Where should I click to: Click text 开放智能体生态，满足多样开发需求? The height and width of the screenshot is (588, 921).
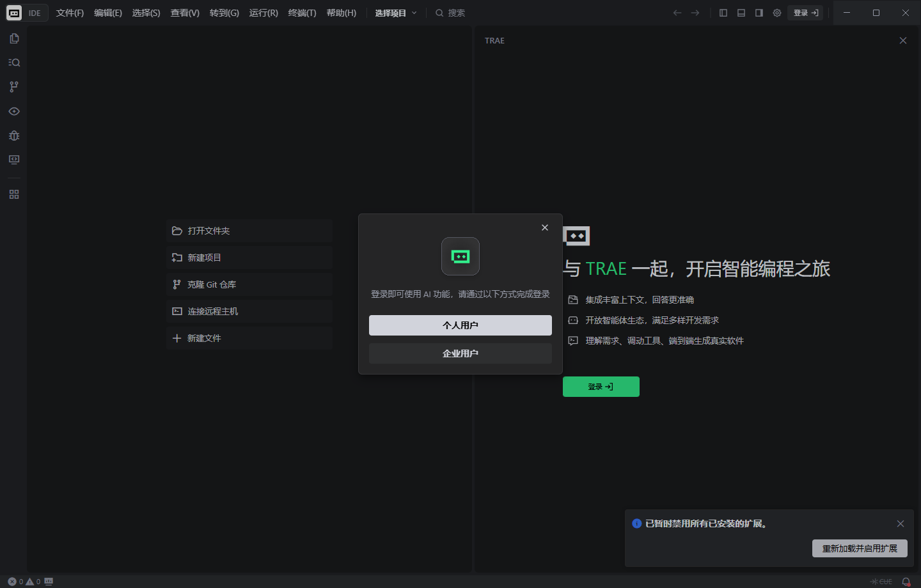click(652, 320)
